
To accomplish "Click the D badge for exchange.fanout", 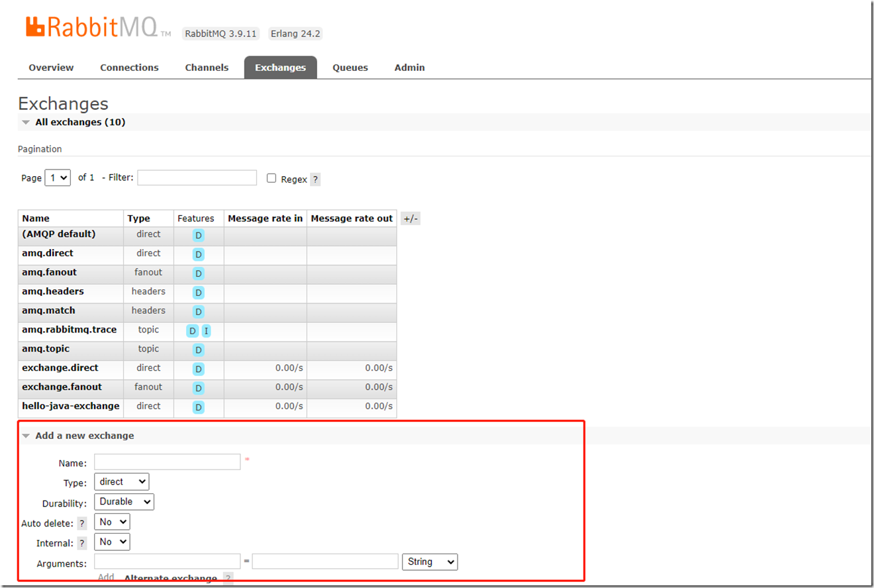I will point(199,388).
